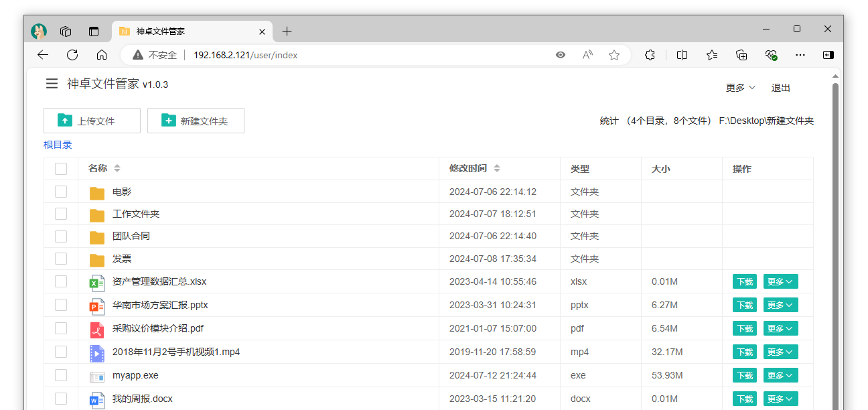Select the checkbox for myapp.exe

click(61, 375)
